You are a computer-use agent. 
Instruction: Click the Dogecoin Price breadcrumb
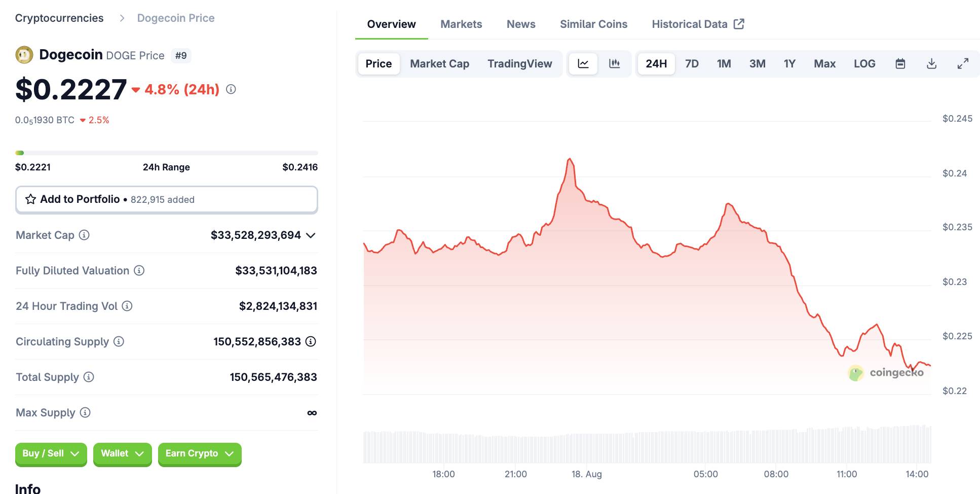[x=176, y=18]
